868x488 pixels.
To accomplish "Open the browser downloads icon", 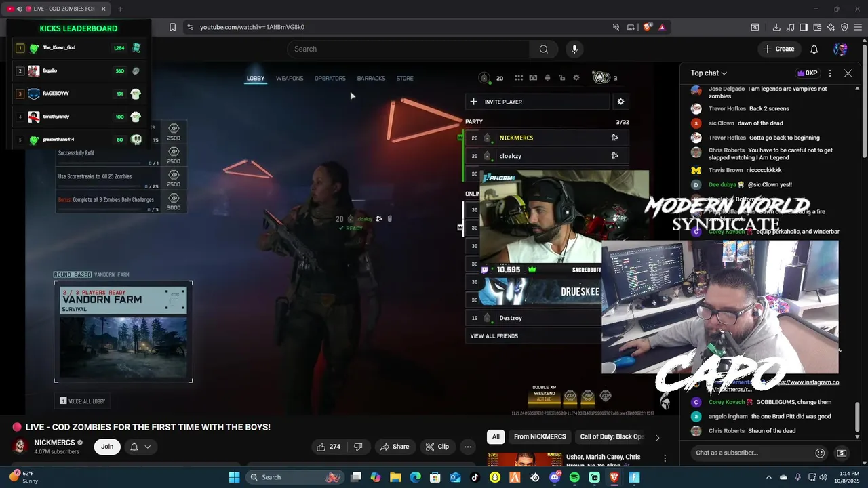I will [776, 27].
